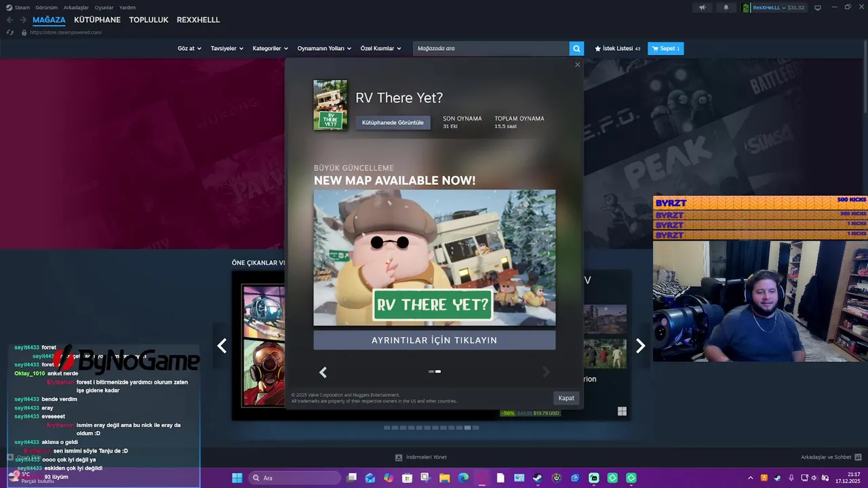Image resolution: width=868 pixels, height=488 pixels.
Task: Switch to the KÜTÜPHANE tab
Action: point(97,20)
